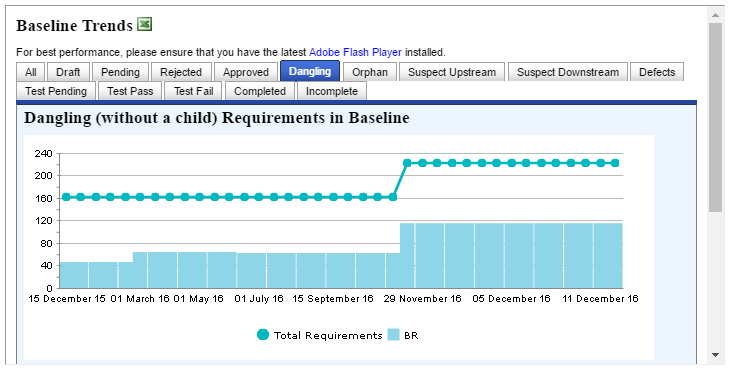Click the vertical scrollbar thumb
Viewport: 732px width, 374px height.
pos(715,117)
